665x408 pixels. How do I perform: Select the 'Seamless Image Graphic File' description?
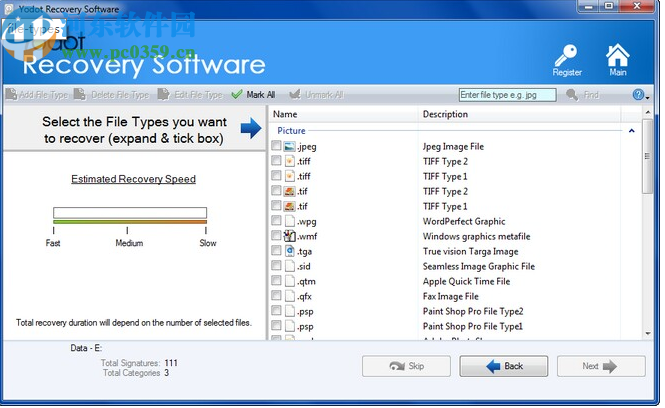tap(478, 266)
